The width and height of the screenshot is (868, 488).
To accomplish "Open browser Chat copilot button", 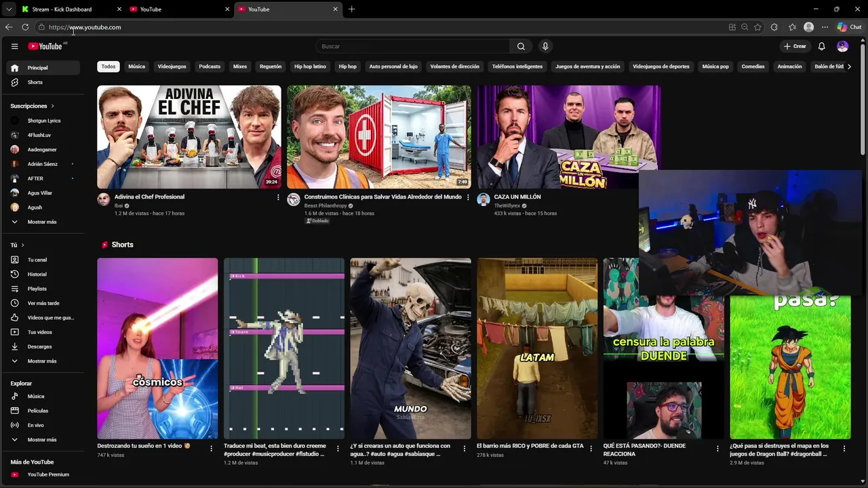I will point(849,27).
